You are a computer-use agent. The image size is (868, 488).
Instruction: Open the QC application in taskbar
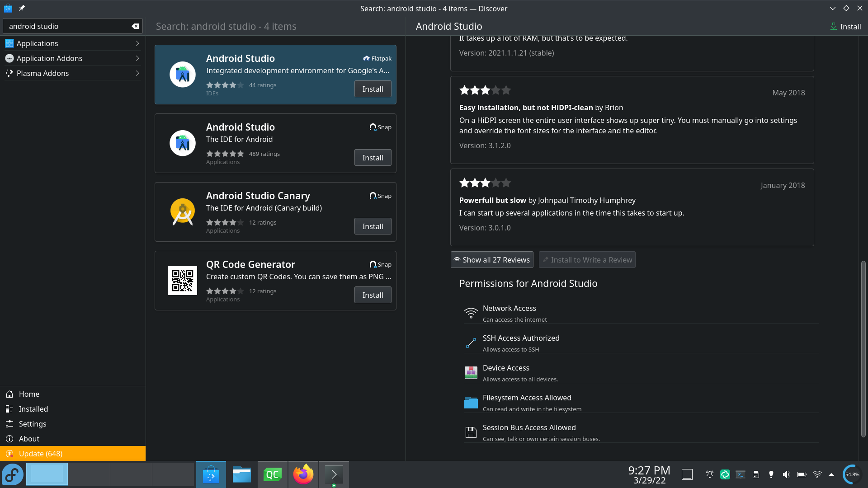coord(273,474)
